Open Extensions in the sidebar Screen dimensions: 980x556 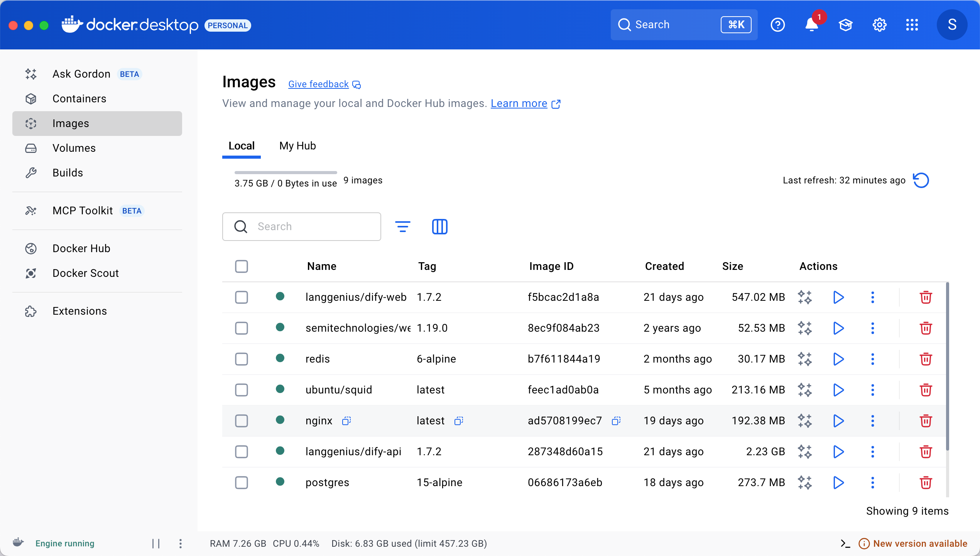coord(97,311)
